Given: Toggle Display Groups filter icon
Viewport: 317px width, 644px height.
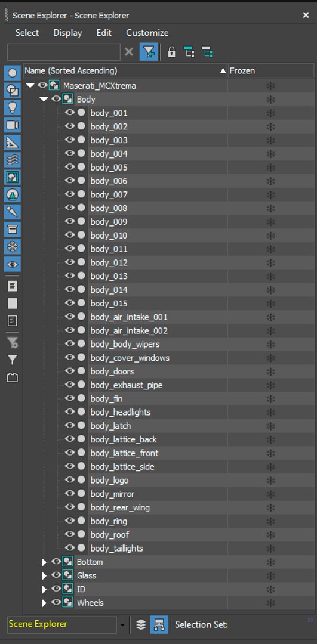Looking at the screenshot, I should tap(13, 177).
